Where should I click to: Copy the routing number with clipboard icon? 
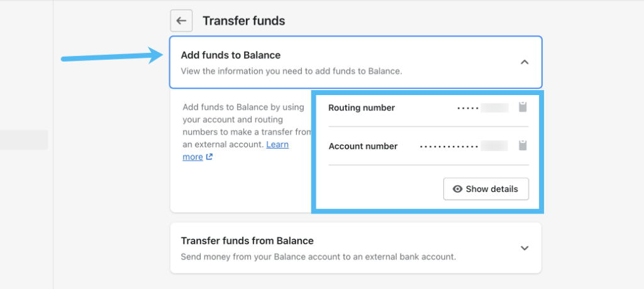point(522,107)
